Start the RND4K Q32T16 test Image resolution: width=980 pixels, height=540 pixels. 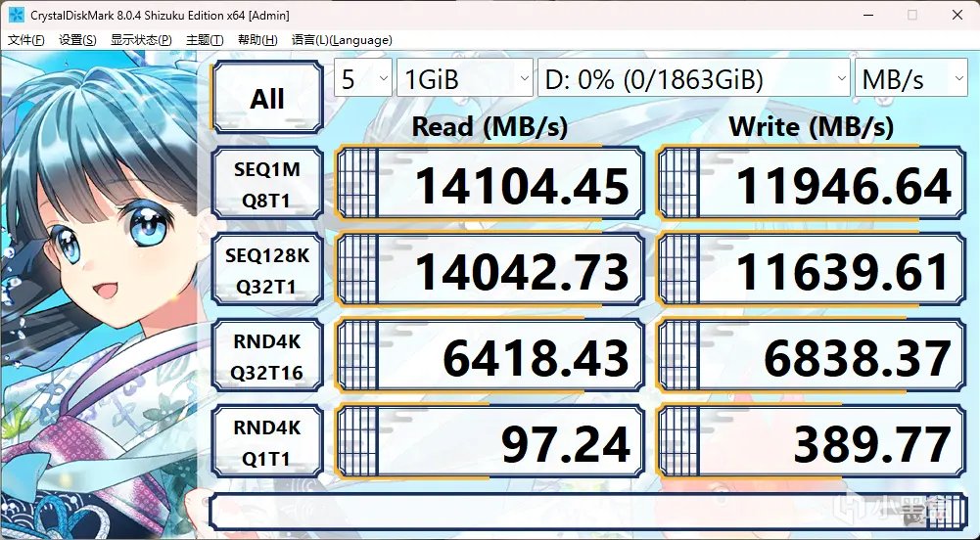267,356
